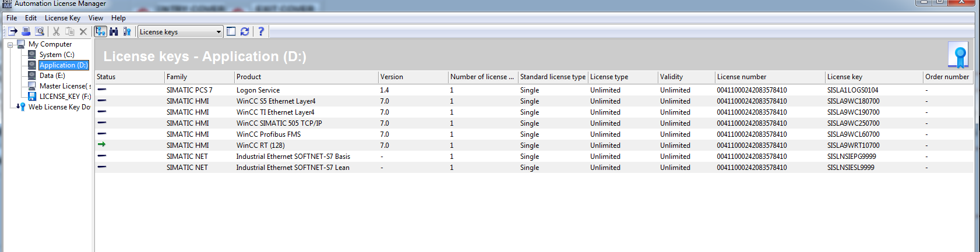Click the Transfer license key toolbar icon
Screen dimensions: 980x252
pyautogui.click(x=13, y=31)
